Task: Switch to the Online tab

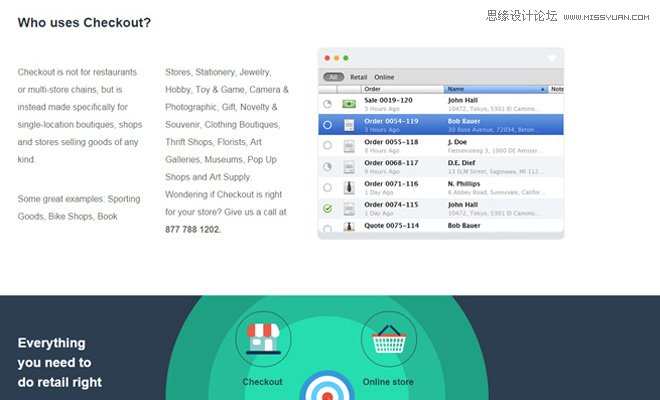Action: coord(384,77)
